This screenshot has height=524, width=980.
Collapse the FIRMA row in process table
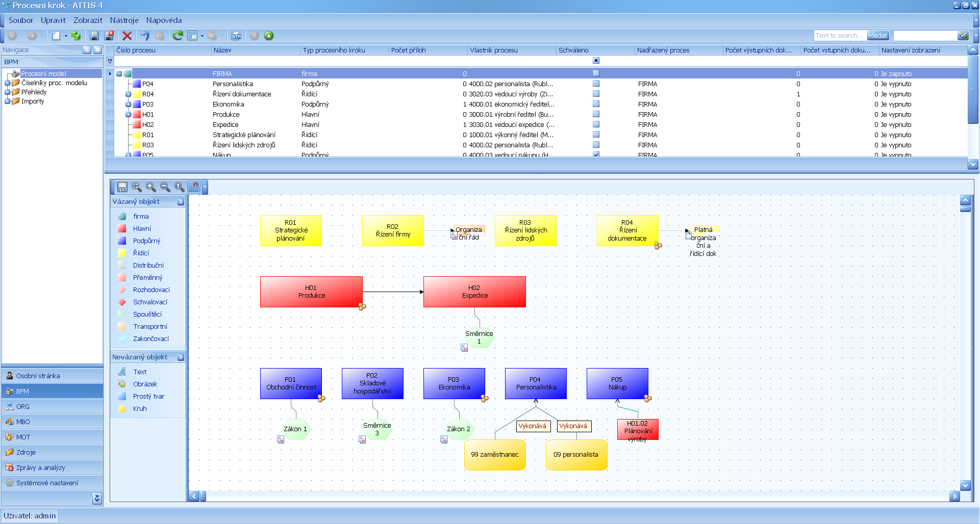[x=119, y=73]
